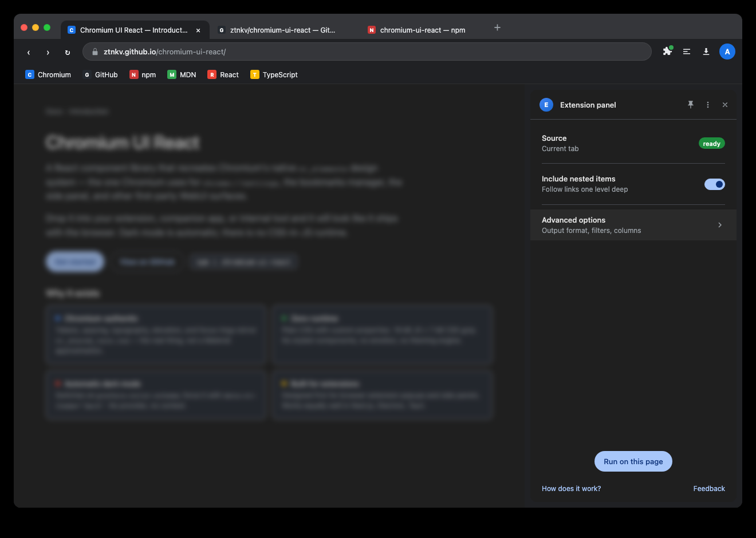Navigate forward using the arrow icon
756x538 pixels.
click(x=48, y=52)
